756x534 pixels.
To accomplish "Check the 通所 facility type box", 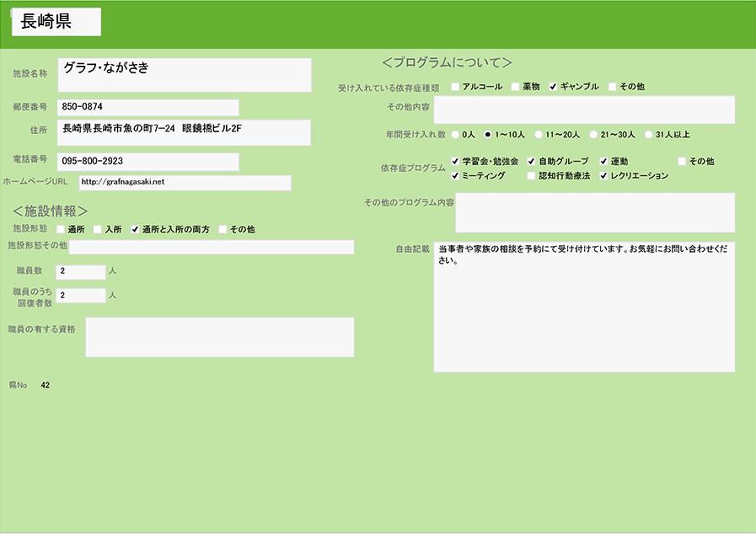I will pos(61,229).
